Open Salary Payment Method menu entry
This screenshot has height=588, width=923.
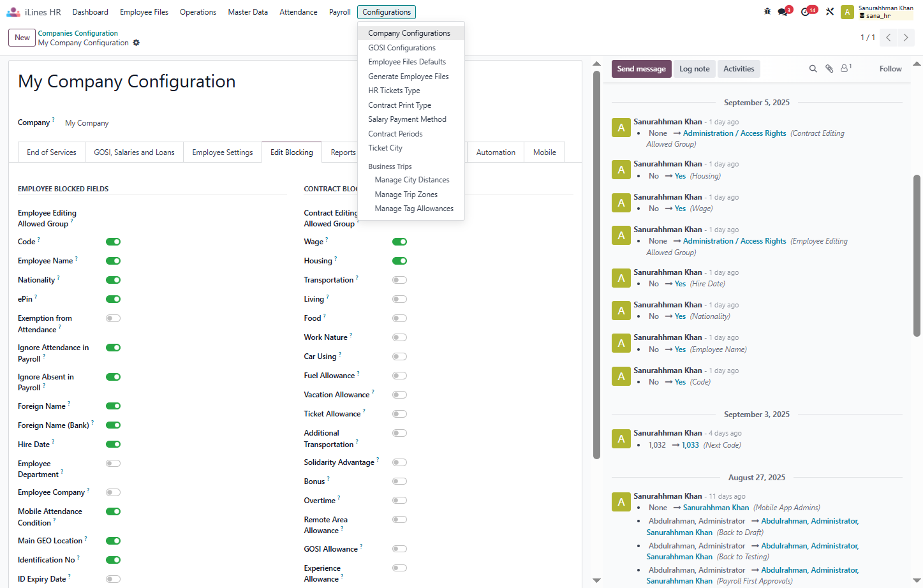(x=411, y=119)
